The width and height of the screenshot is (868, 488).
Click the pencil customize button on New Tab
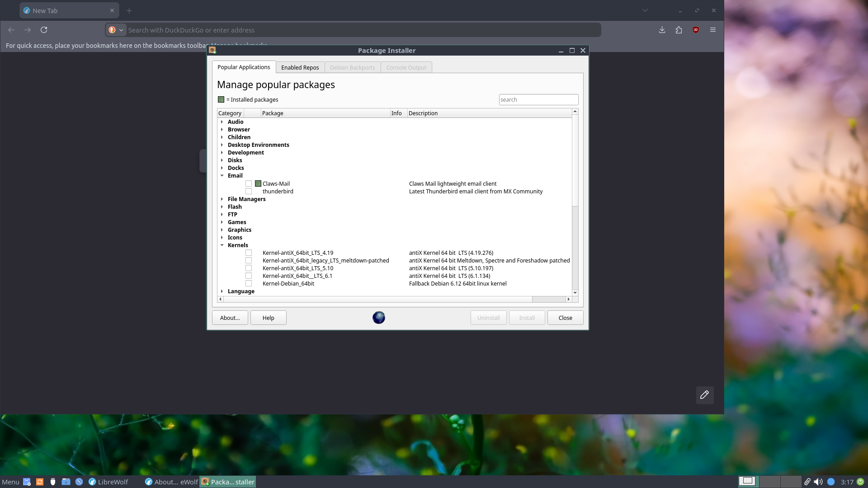click(705, 395)
